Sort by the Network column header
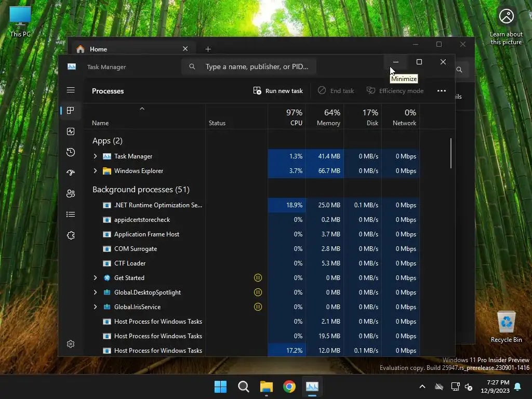Screen dimensions: 532x399 (401, 117)
